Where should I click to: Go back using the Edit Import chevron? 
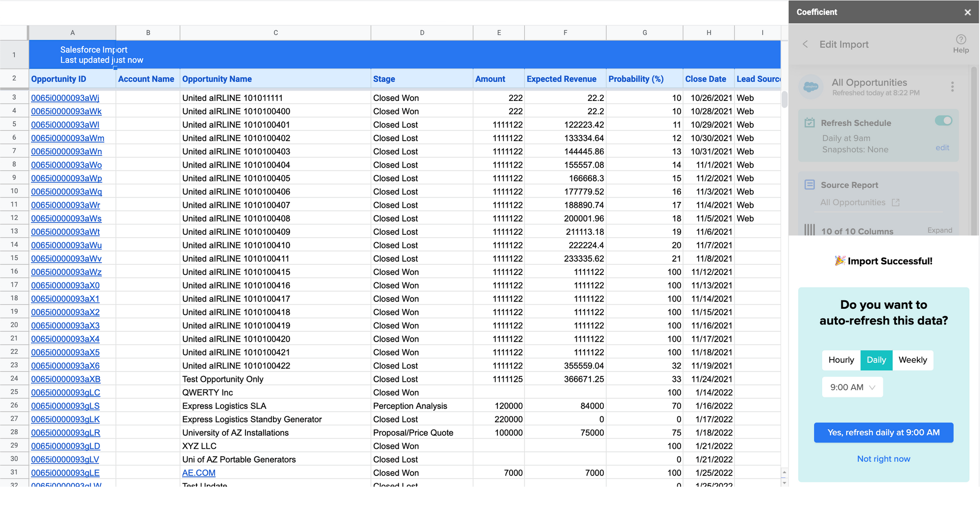(x=805, y=44)
